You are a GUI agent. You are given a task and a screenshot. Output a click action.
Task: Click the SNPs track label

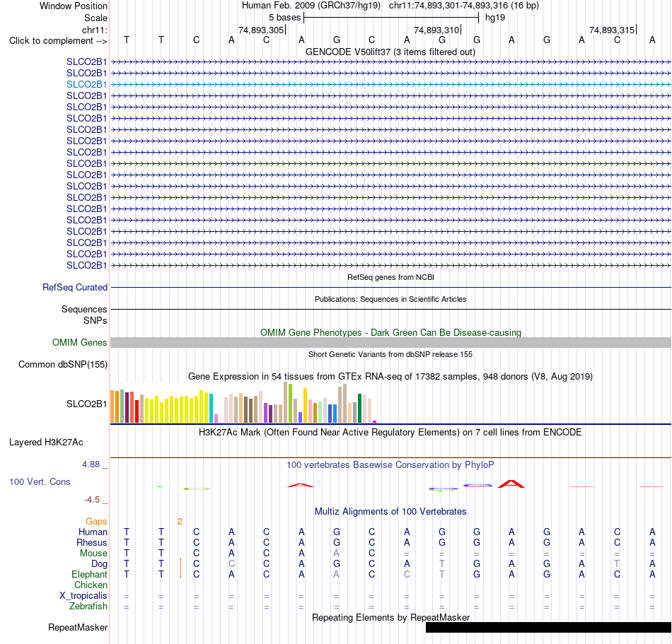pyautogui.click(x=95, y=320)
